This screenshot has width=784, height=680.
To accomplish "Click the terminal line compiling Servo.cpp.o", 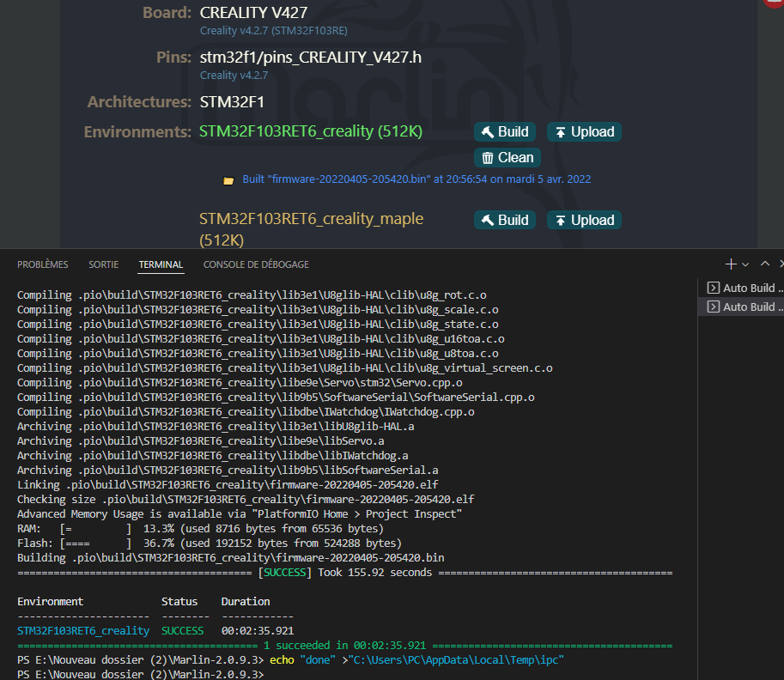I will (x=240, y=383).
